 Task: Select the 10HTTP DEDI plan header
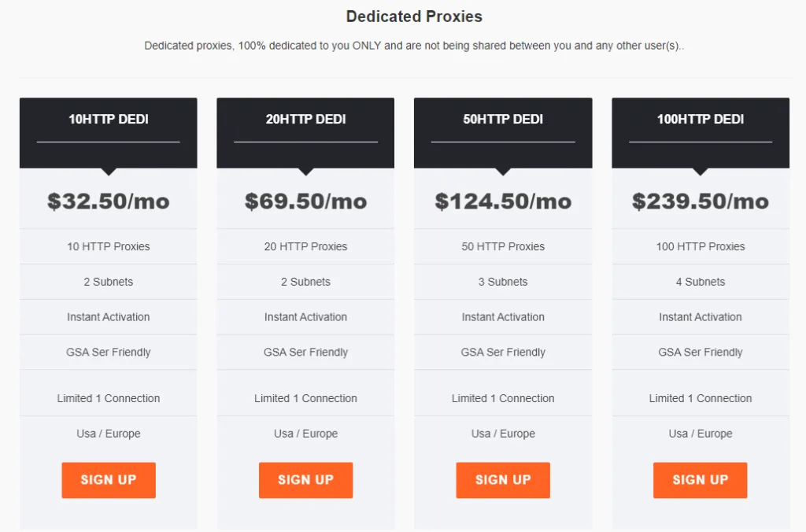tap(109, 120)
